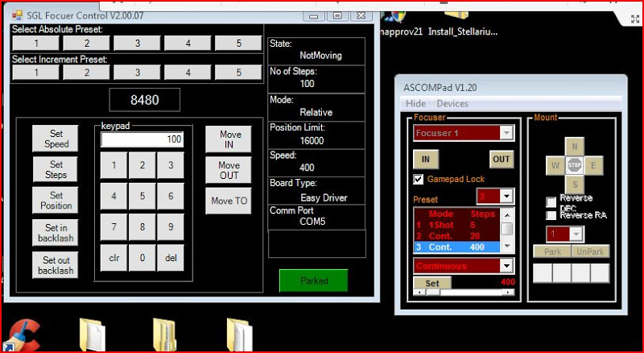Image resolution: width=644 pixels, height=353 pixels.
Task: Click the ASCOMPad focuser IN button
Action: coord(426,160)
